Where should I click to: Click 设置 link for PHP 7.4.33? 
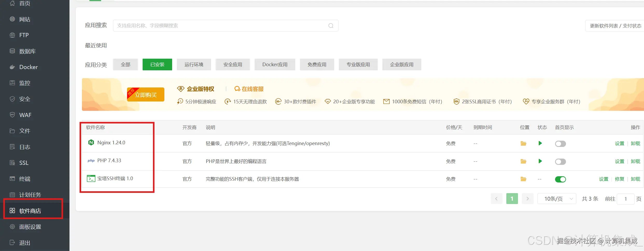[620, 161]
